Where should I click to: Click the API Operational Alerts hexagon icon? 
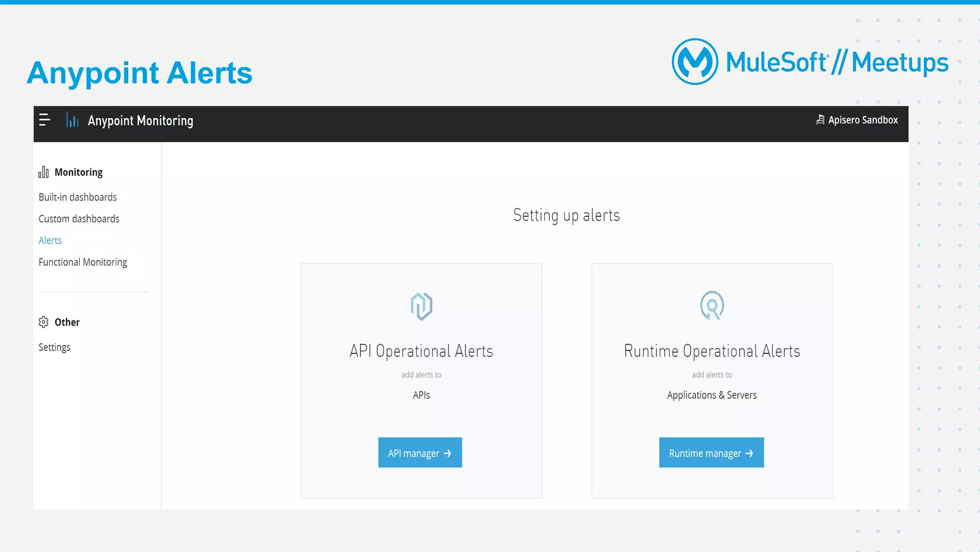(421, 306)
